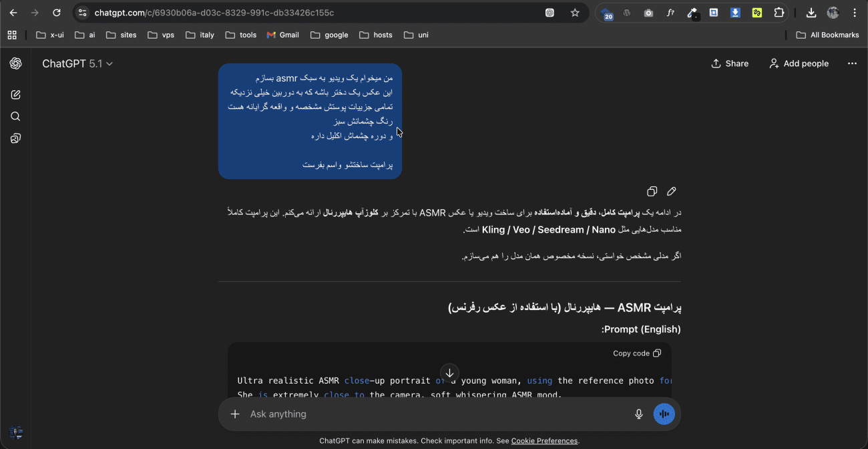
Task: Reveal newest messages with the down-chevron button
Action: (x=449, y=373)
